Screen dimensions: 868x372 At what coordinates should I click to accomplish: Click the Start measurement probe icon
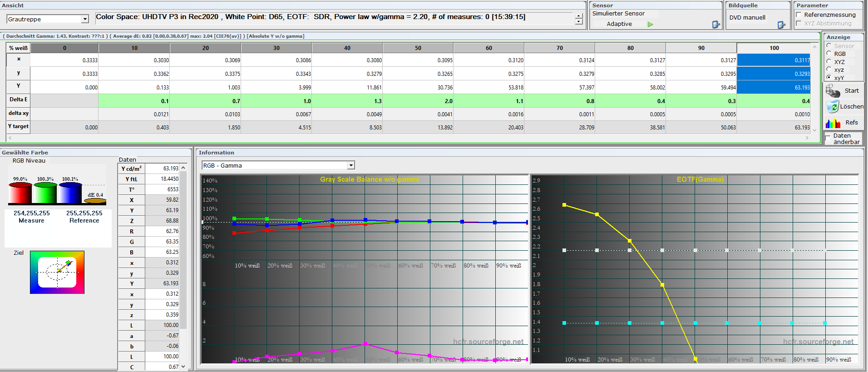(833, 91)
